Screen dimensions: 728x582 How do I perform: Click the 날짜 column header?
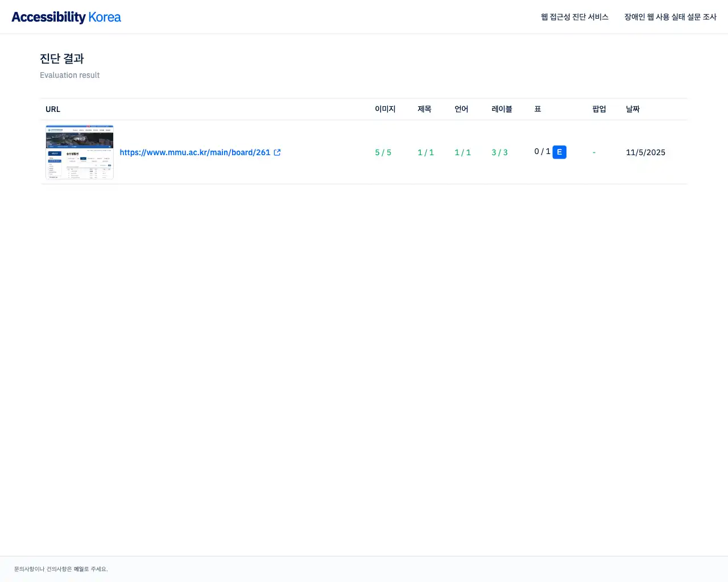632,109
